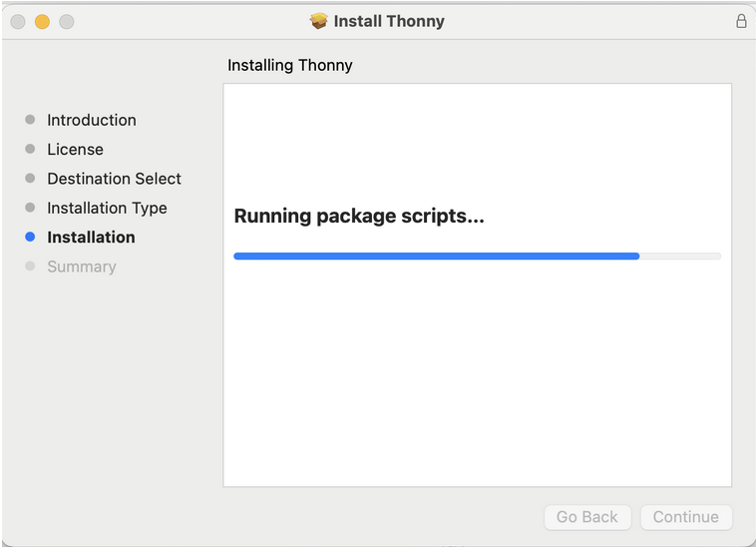Click the blue bullet next to Installation

click(30, 237)
